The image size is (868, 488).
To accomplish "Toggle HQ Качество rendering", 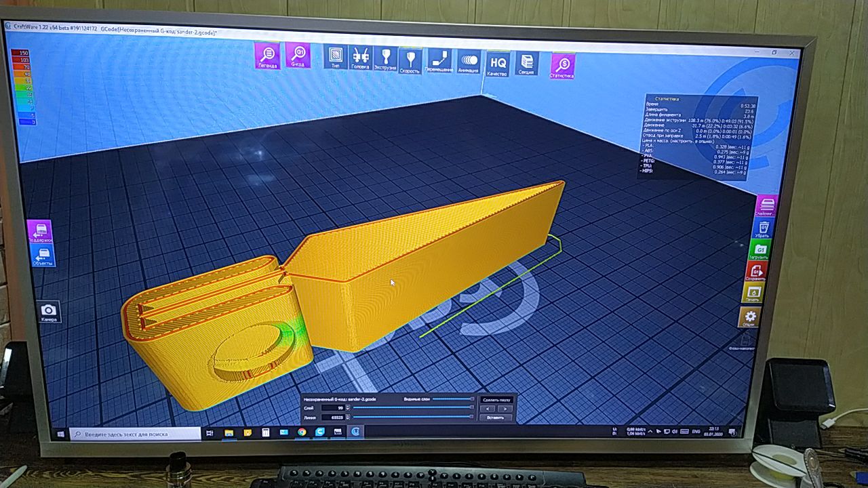I will 497,64.
